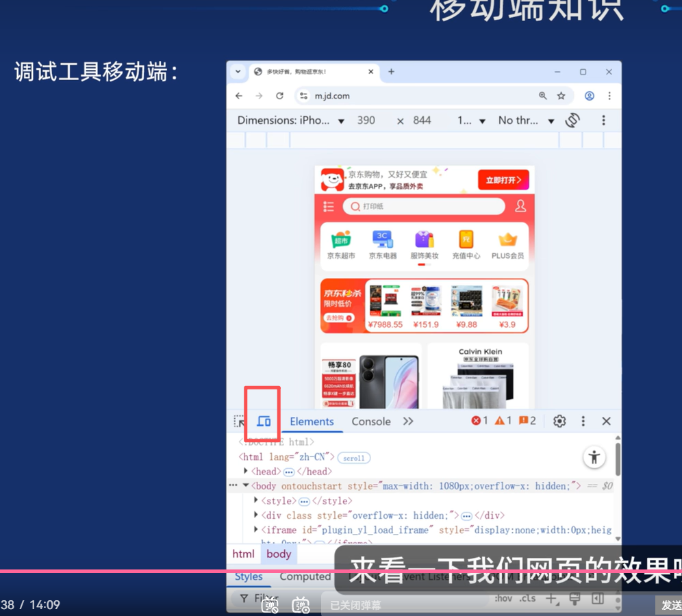Open the Dimensions device dropdown

click(290, 120)
